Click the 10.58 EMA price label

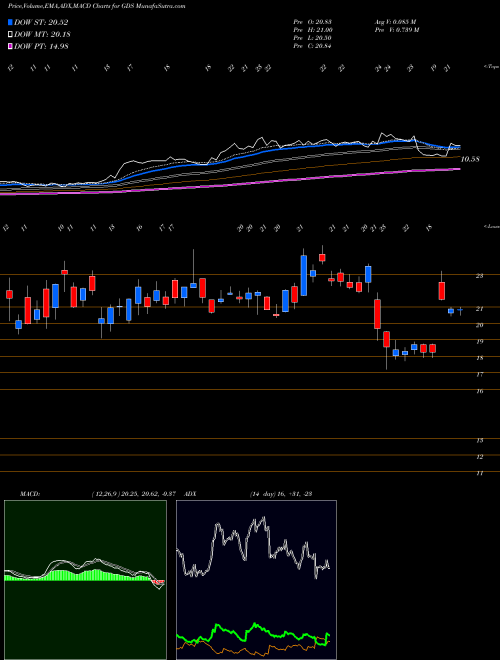tap(470, 160)
